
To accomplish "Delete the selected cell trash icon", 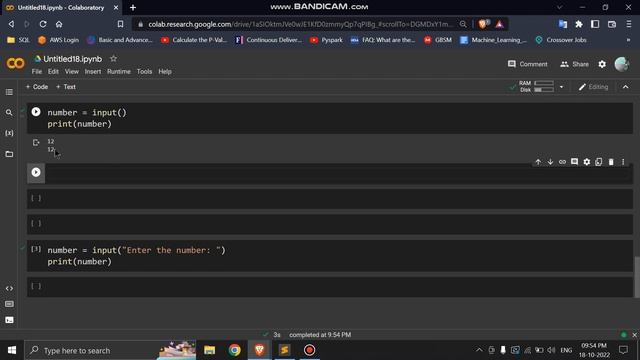I will pyautogui.click(x=611, y=162).
